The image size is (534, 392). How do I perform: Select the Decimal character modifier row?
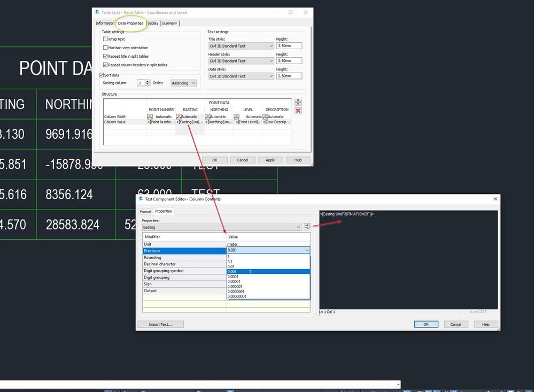click(x=184, y=264)
